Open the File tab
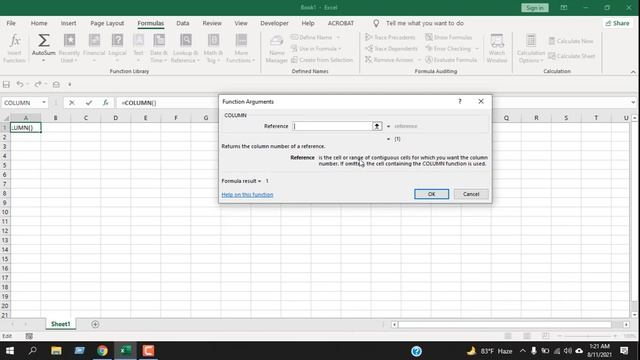640x360 pixels. click(x=11, y=23)
